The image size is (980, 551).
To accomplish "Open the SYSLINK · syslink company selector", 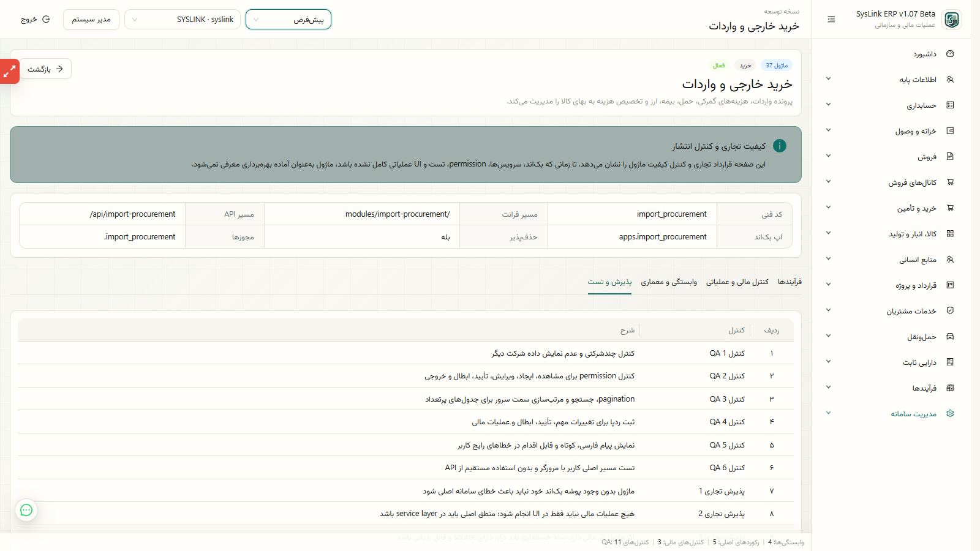I will 183,20.
